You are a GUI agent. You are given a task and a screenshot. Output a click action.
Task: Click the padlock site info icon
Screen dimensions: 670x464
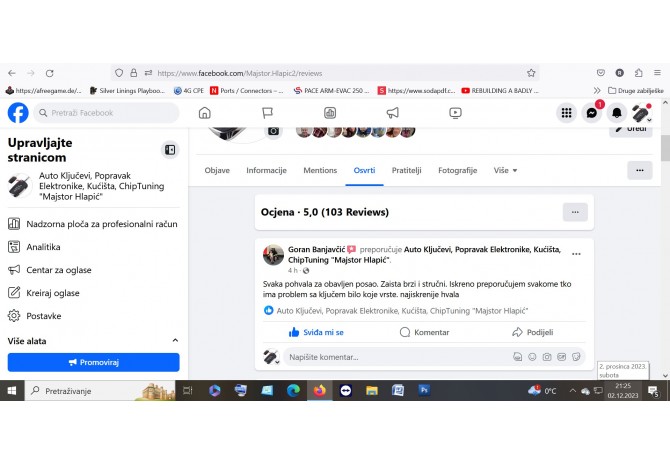(134, 73)
